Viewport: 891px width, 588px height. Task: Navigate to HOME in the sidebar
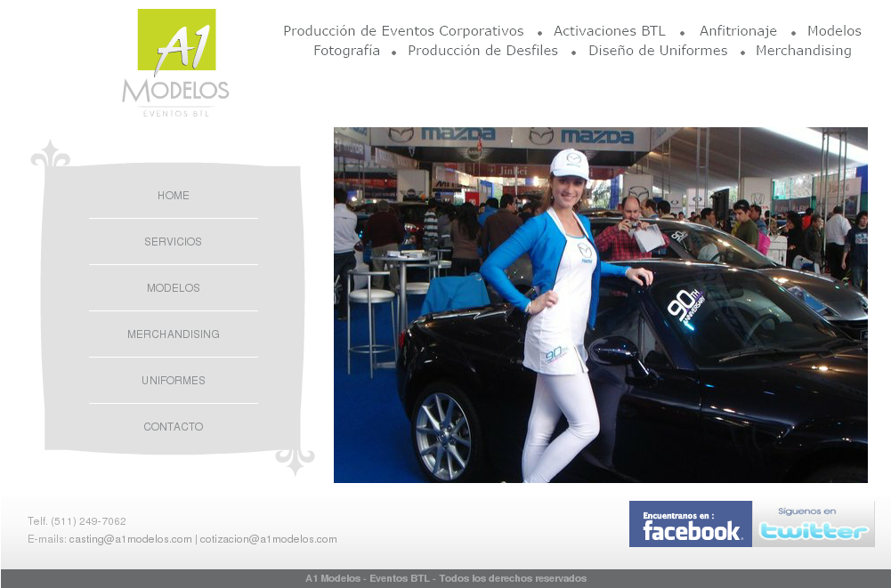pyautogui.click(x=173, y=195)
